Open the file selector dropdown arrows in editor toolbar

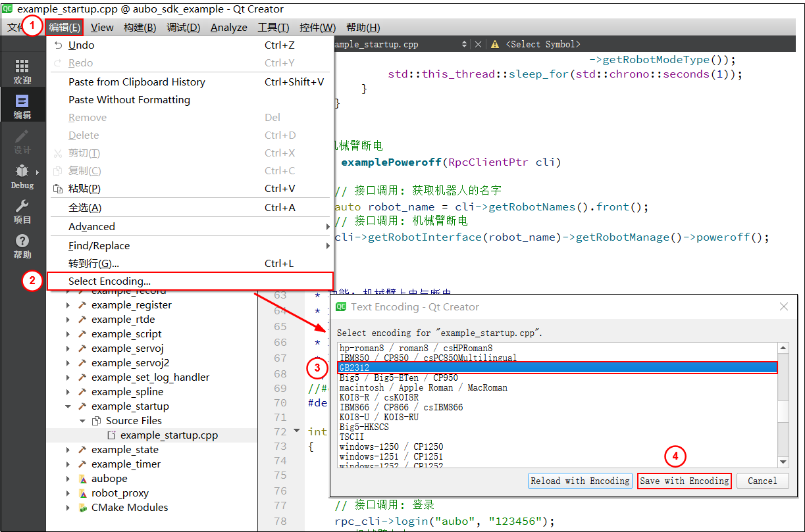(465, 44)
